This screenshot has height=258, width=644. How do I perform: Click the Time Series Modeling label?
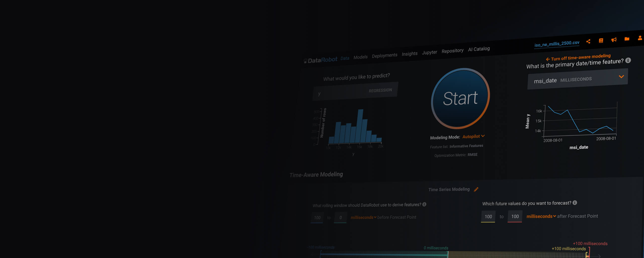click(x=449, y=189)
